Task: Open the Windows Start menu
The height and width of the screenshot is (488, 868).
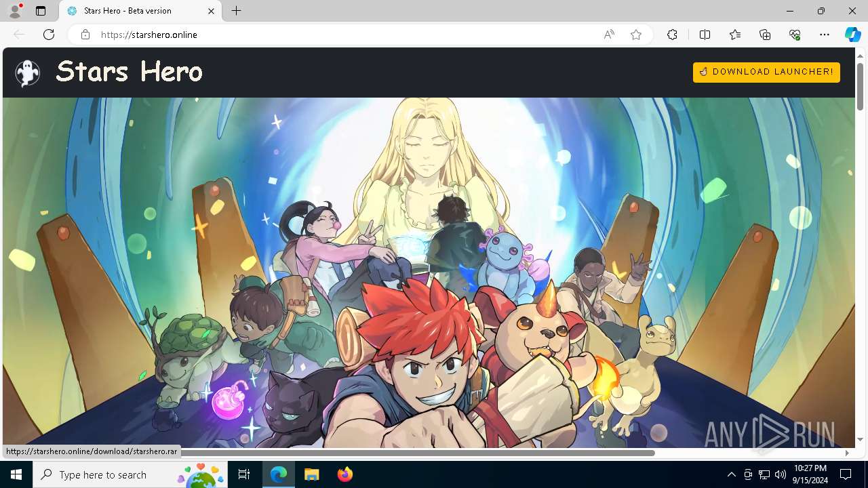Action: click(x=16, y=474)
